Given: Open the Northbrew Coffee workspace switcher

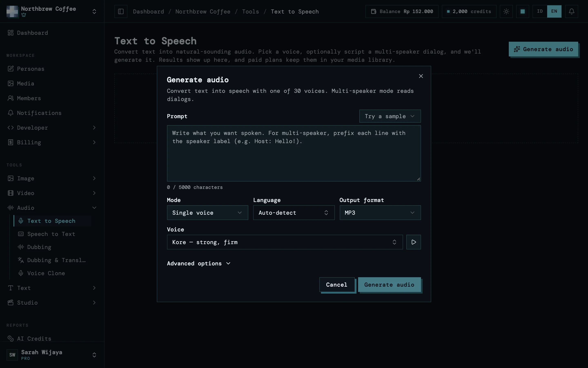Looking at the screenshot, I should [x=52, y=11].
